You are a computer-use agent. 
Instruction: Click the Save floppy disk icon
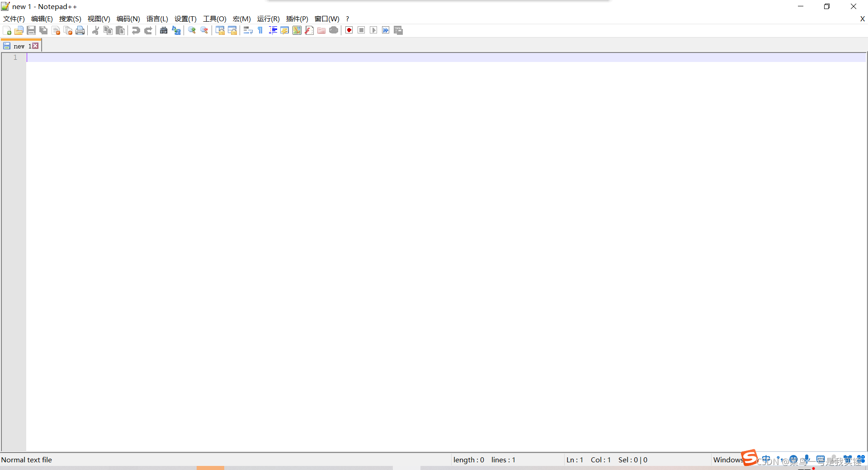pyautogui.click(x=31, y=30)
